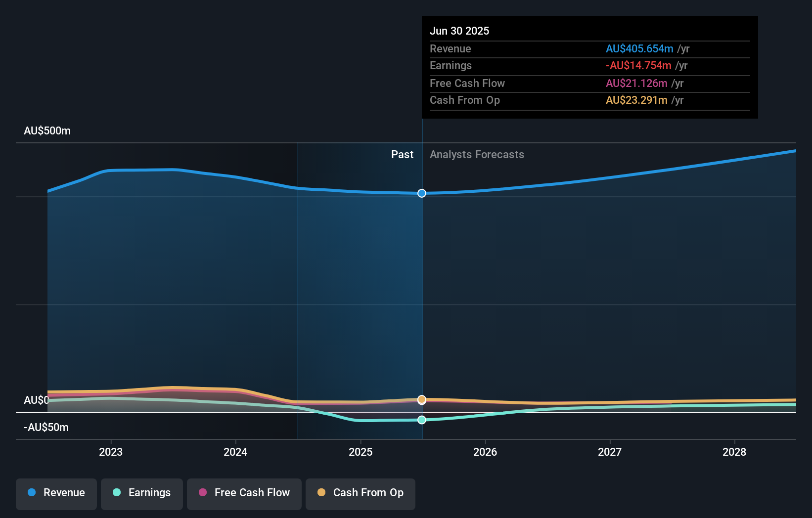
Task: Select the Earnings data point marker on chart
Action: (x=421, y=420)
